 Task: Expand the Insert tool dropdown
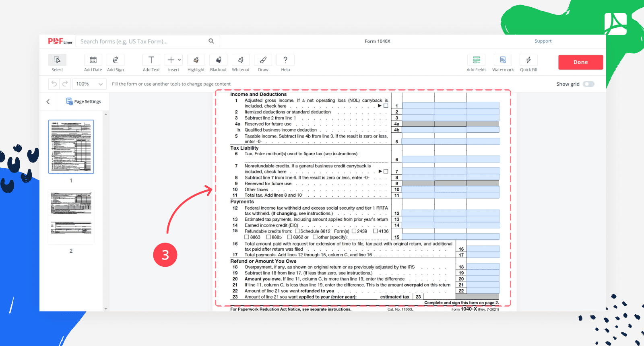[179, 60]
